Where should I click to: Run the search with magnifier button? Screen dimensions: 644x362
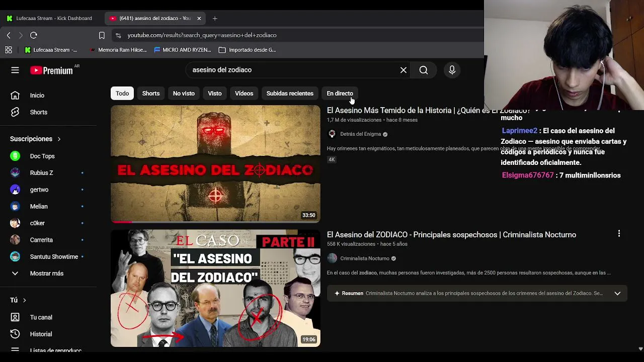(424, 70)
